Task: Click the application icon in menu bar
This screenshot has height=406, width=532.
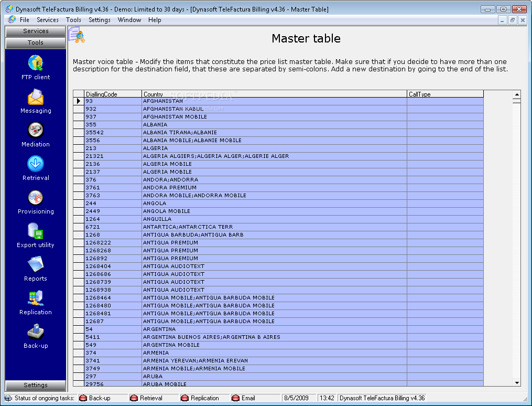Action: (x=12, y=20)
